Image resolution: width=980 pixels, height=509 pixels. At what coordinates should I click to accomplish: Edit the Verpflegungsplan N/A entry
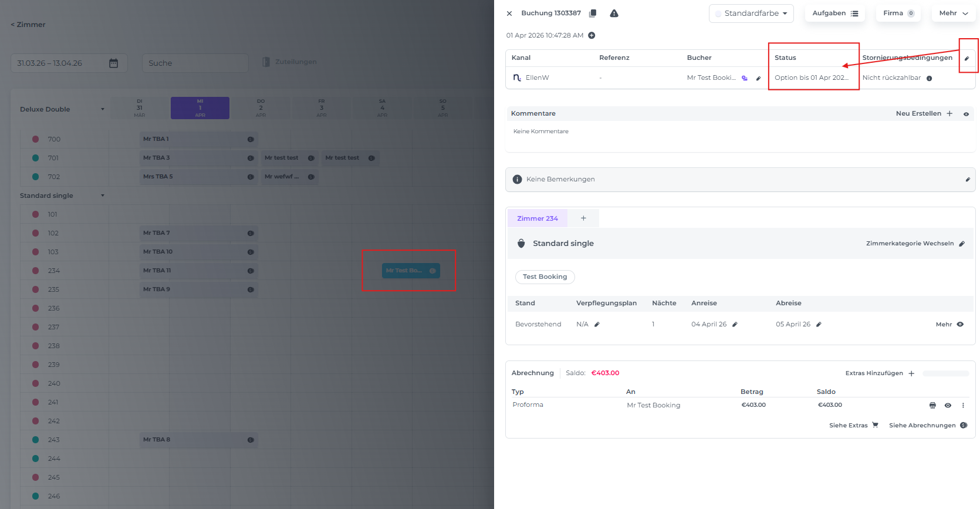pos(597,324)
